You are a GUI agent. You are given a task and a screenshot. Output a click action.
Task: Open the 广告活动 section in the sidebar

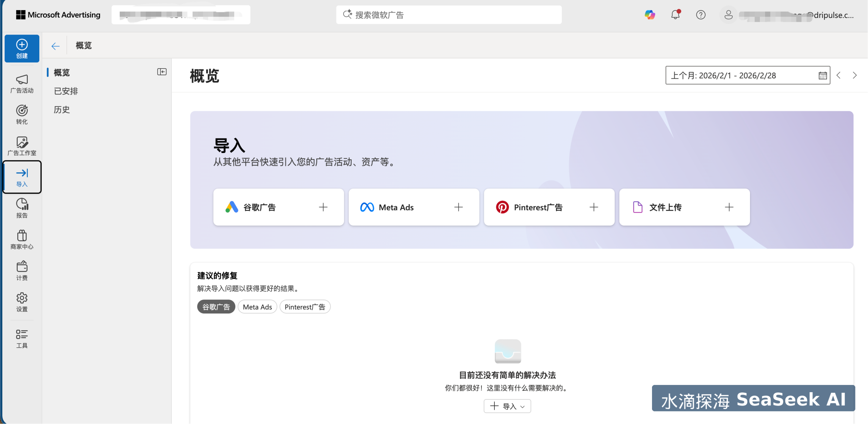21,82
